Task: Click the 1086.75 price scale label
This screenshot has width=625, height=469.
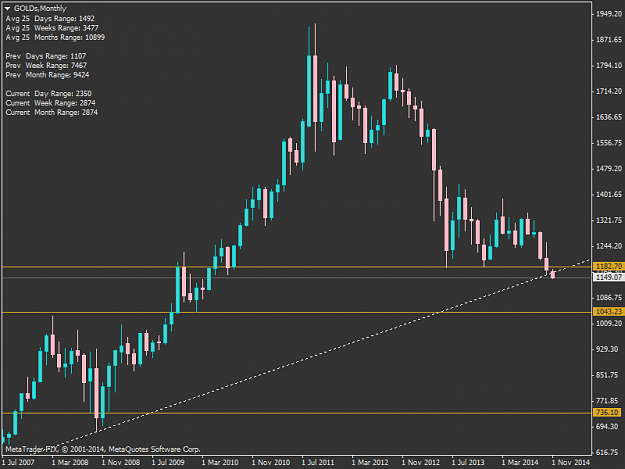Action: click(609, 297)
